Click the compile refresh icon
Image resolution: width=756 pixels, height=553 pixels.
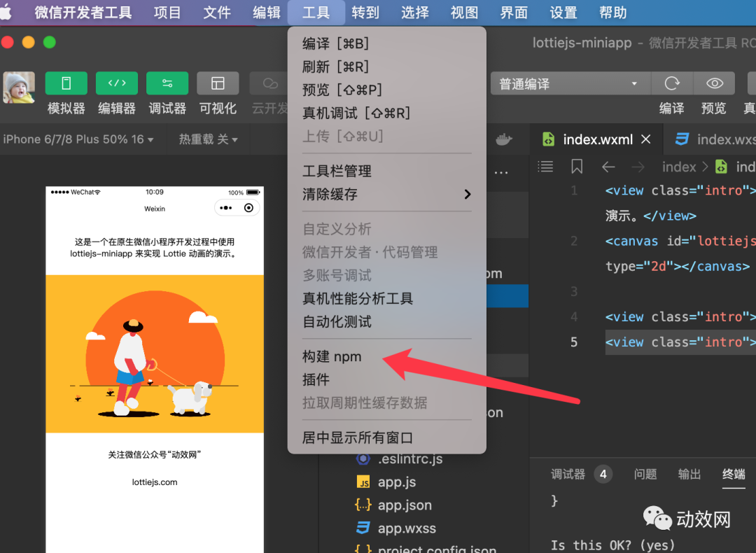click(x=672, y=83)
